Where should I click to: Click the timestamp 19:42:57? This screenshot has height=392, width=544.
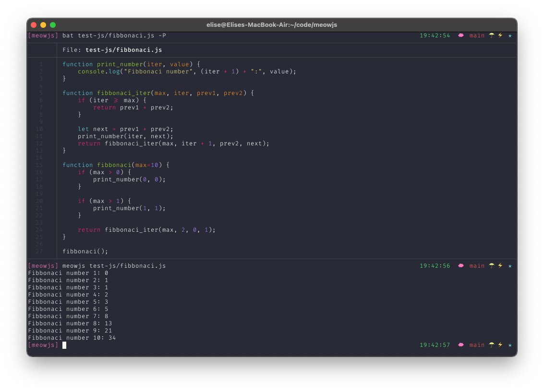435,345
